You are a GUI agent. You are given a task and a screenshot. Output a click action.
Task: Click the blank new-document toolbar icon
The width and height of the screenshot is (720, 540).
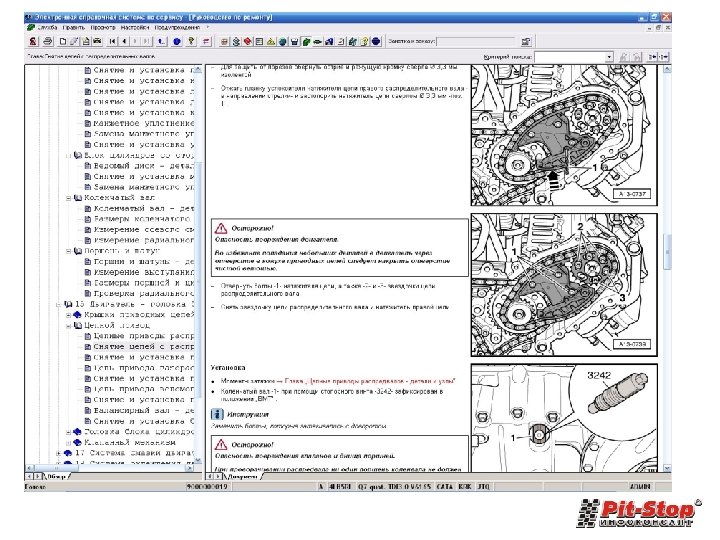[63, 41]
